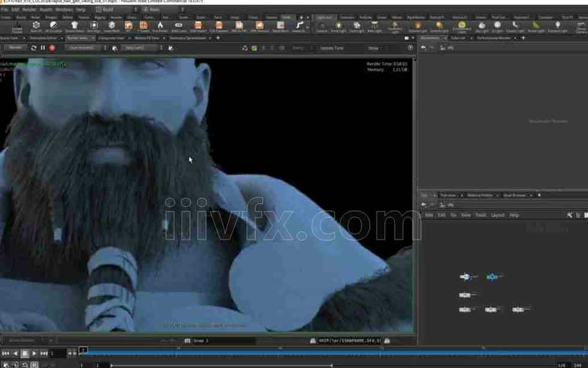Screen dimensions: 588x368
Task: Open the Active Render dropdown
Action: (x=23, y=341)
